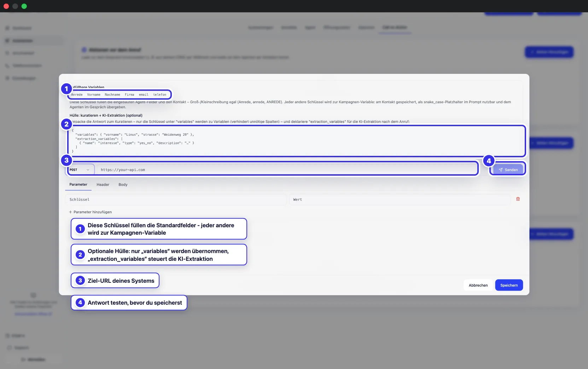Focus the Wert input field
The height and width of the screenshot is (369, 588).
coord(400,199)
